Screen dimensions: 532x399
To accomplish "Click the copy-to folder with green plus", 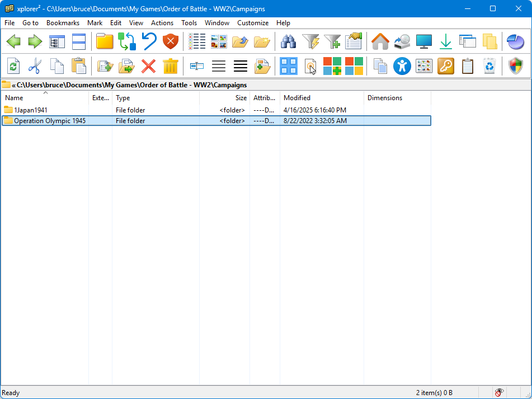I will (x=105, y=66).
